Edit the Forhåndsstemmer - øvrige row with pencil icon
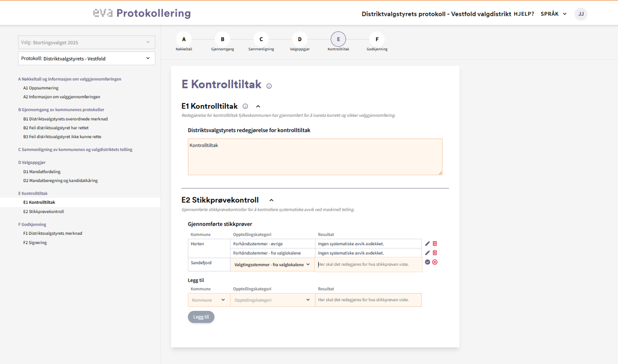This screenshot has height=364, width=618. (427, 244)
